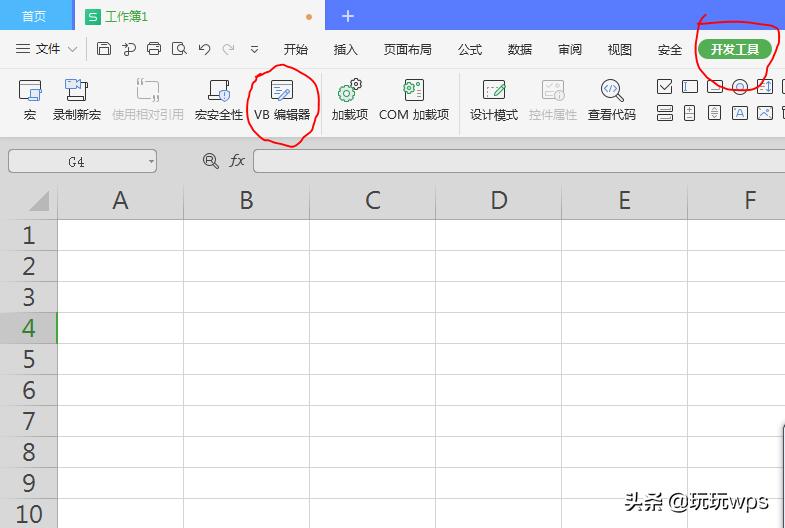Click the export icon beside save
Screen dimensions: 785x528
coord(129,49)
